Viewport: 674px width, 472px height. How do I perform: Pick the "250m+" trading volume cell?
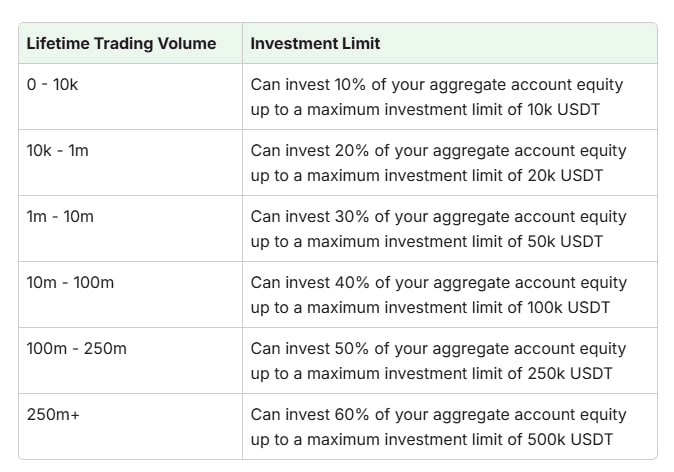pyautogui.click(x=53, y=414)
